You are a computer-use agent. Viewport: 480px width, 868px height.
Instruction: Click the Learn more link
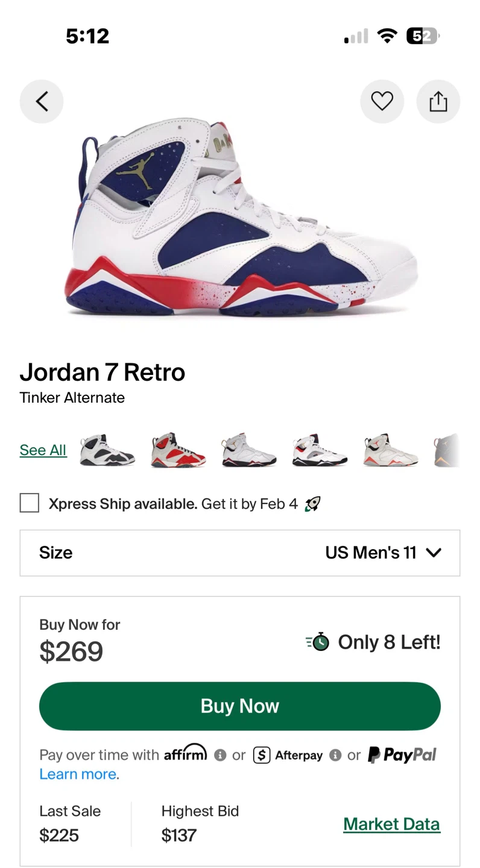79,774
